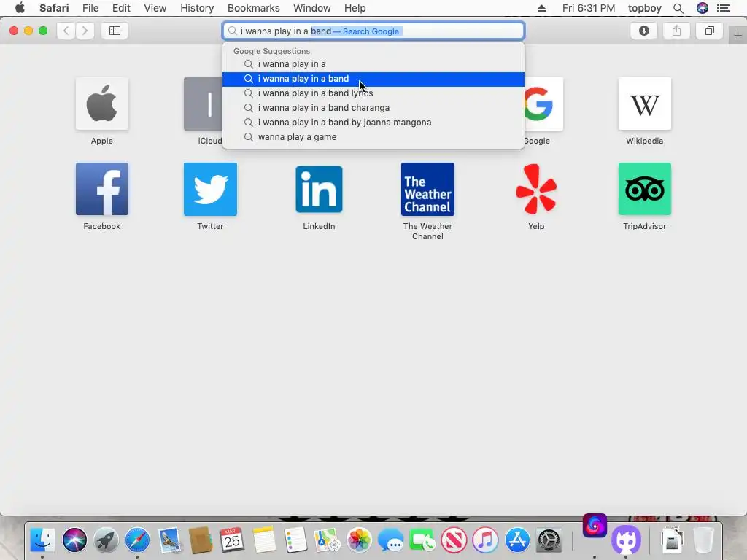The image size is (747, 560).
Task: Open the Yelp favorite
Action: click(536, 189)
